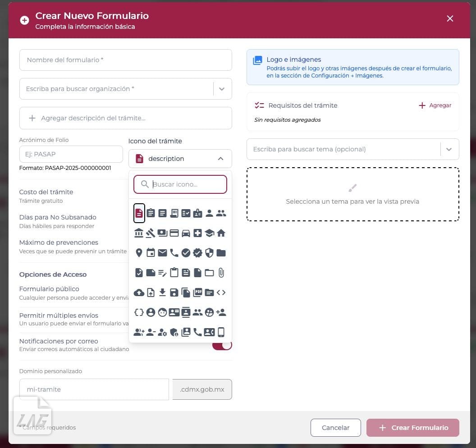Choose the floppy disk save icon
The image size is (476, 448).
tap(174, 293)
